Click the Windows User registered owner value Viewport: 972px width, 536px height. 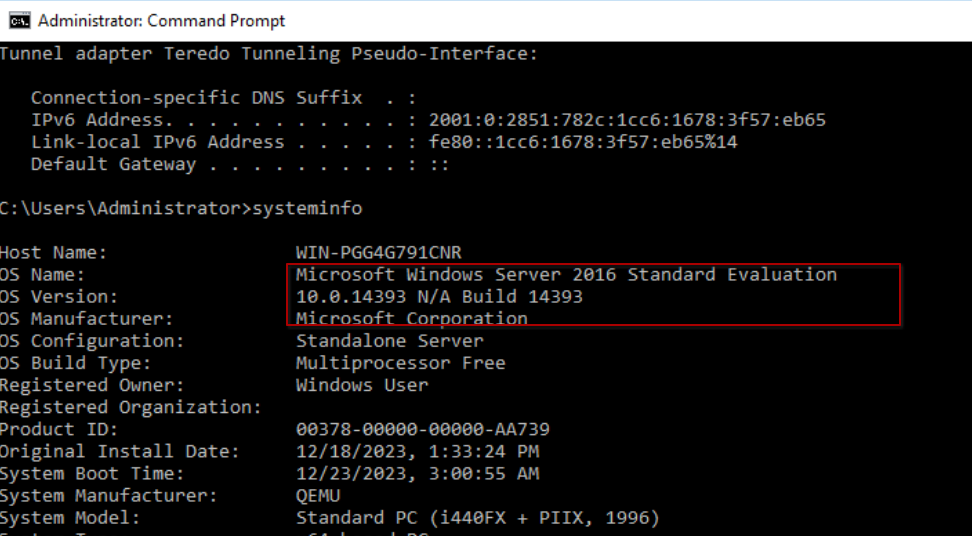pyautogui.click(x=361, y=384)
